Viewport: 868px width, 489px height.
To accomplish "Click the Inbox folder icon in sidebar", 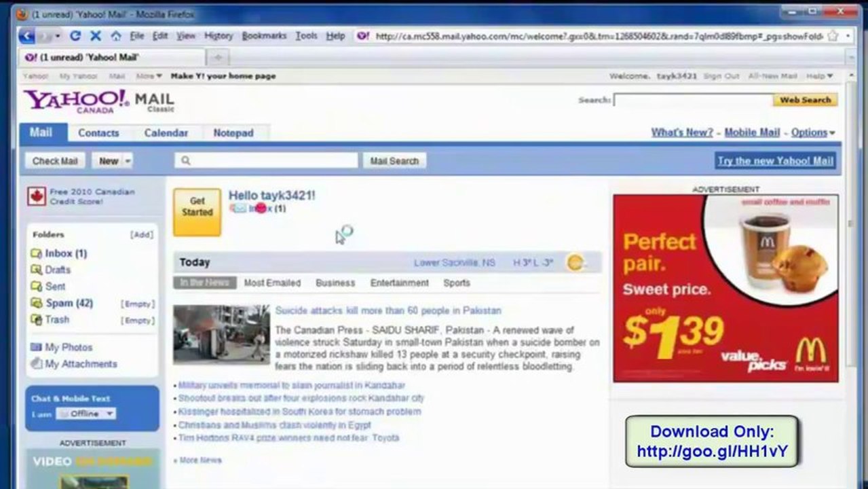I will [x=36, y=253].
